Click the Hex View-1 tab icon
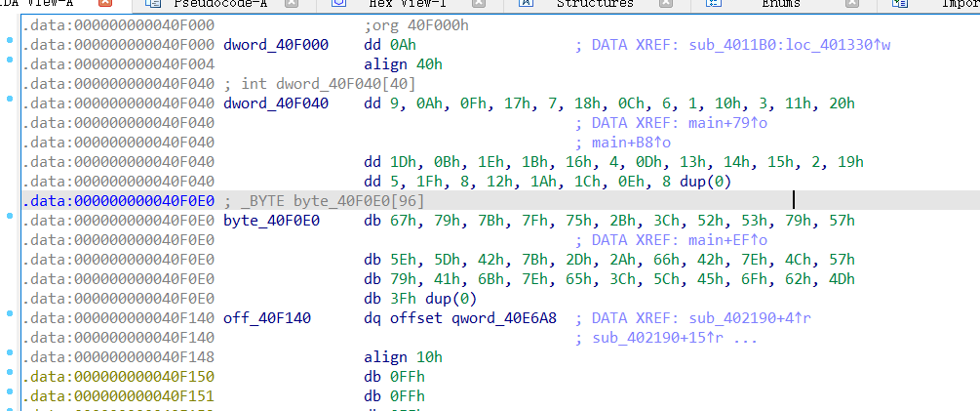Image resolution: width=980 pixels, height=411 pixels. point(338,4)
